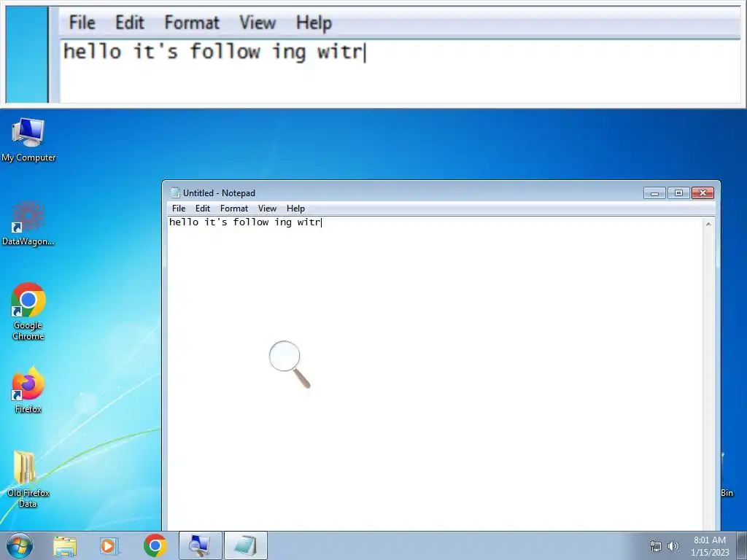
Task: Open the Windows Start menu orb
Action: [19, 545]
